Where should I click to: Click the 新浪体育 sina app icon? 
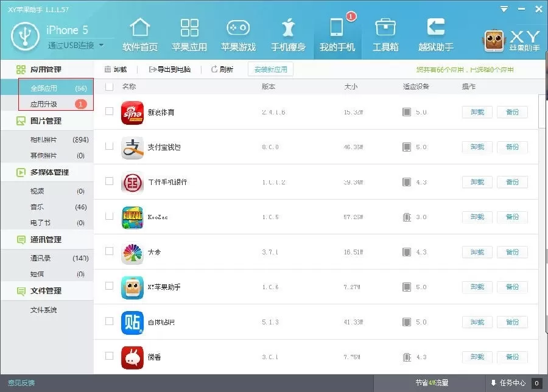pyautogui.click(x=132, y=113)
